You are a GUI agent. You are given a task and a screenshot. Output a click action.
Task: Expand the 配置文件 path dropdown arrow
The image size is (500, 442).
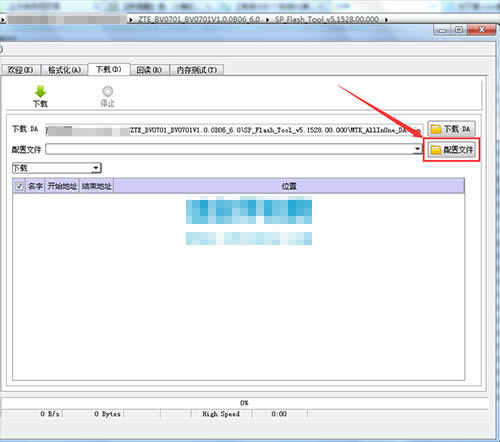click(417, 149)
